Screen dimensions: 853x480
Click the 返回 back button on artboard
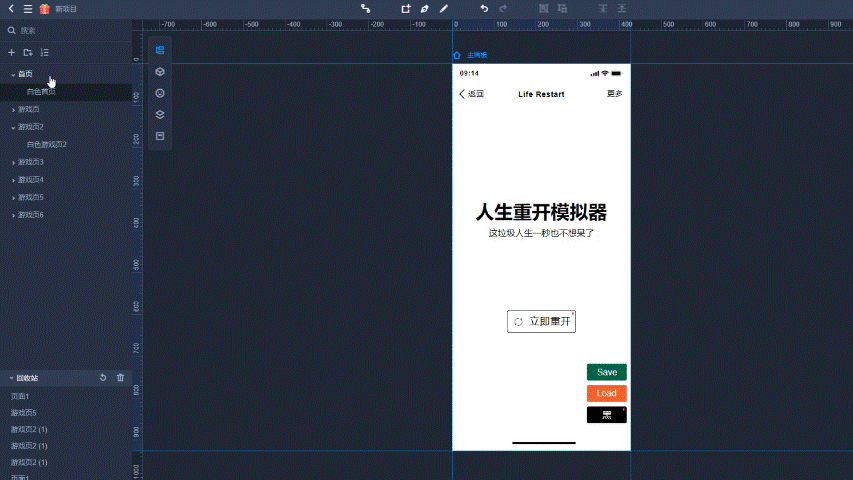pyautogui.click(x=472, y=94)
